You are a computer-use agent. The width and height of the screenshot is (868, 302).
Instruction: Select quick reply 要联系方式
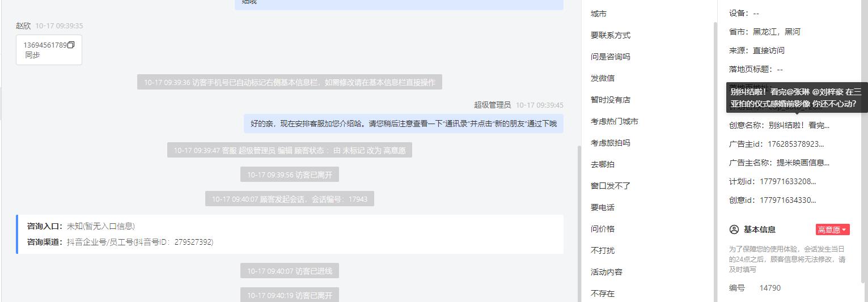611,35
